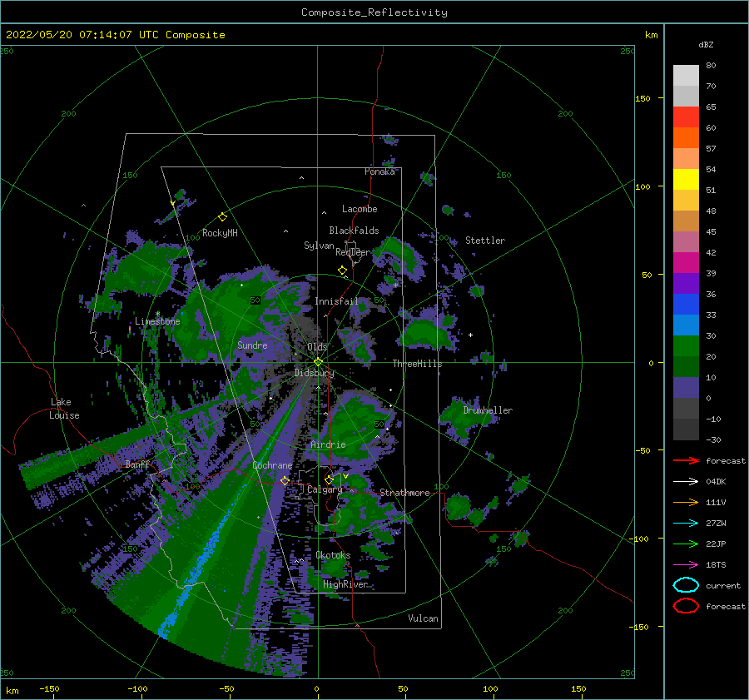This screenshot has width=749, height=700.
Task: Select the dark green 20 dBZ swatch
Action: [686, 366]
